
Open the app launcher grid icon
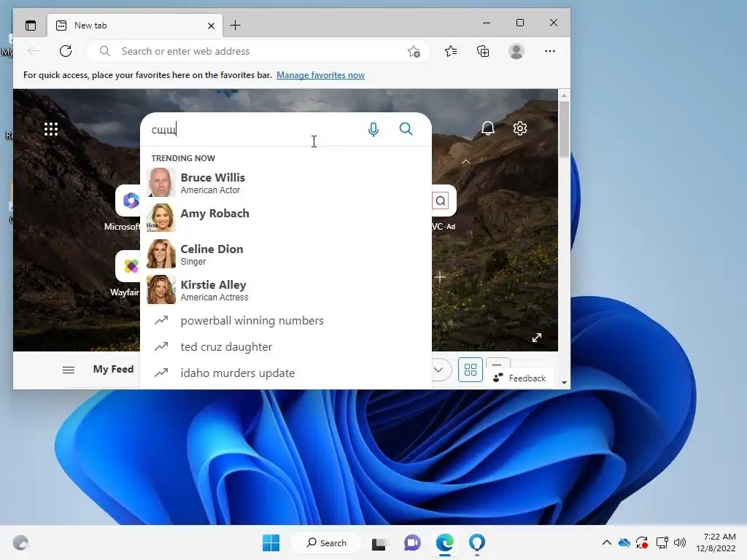click(x=51, y=129)
